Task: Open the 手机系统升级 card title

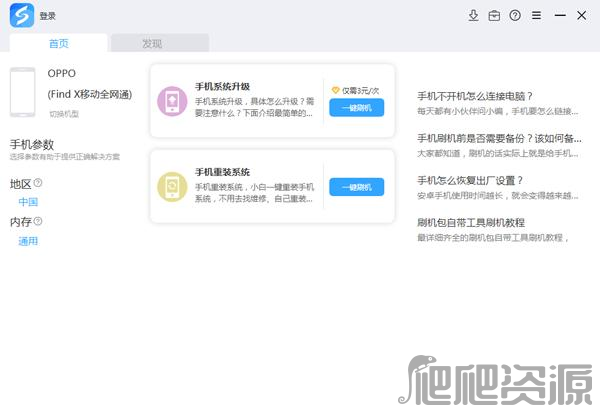Action: [x=222, y=86]
